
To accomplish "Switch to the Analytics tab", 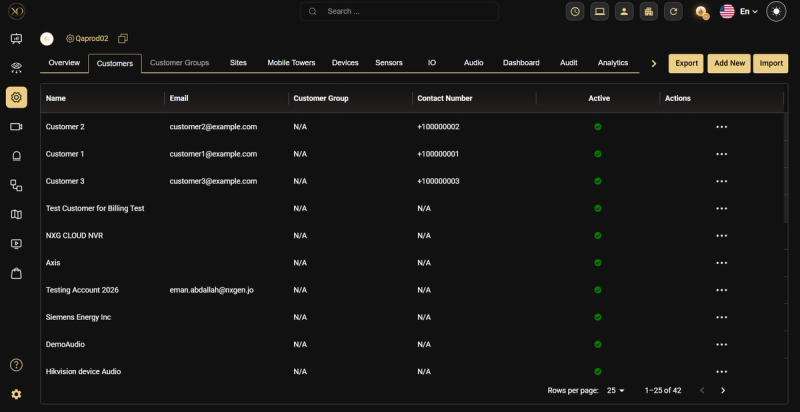I will click(613, 63).
